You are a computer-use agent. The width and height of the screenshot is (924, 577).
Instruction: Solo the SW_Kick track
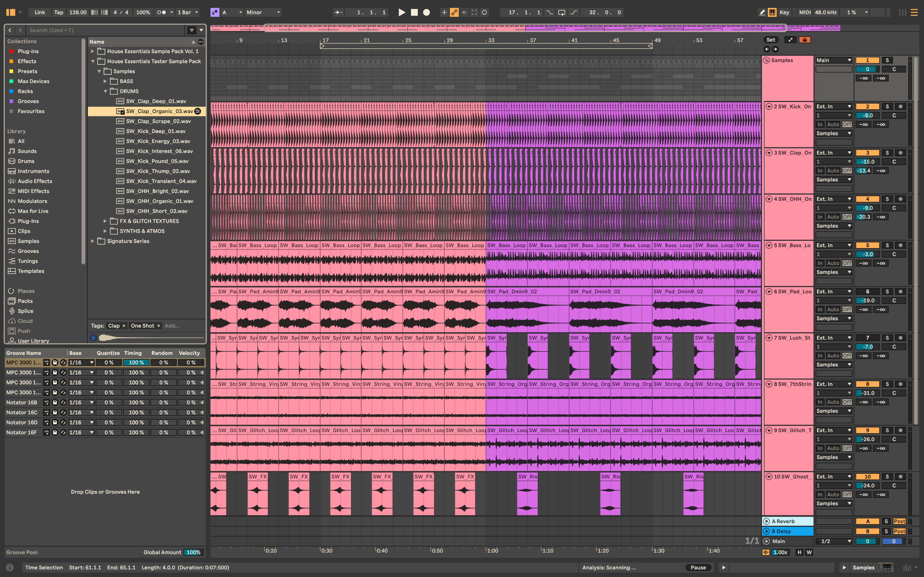click(887, 106)
